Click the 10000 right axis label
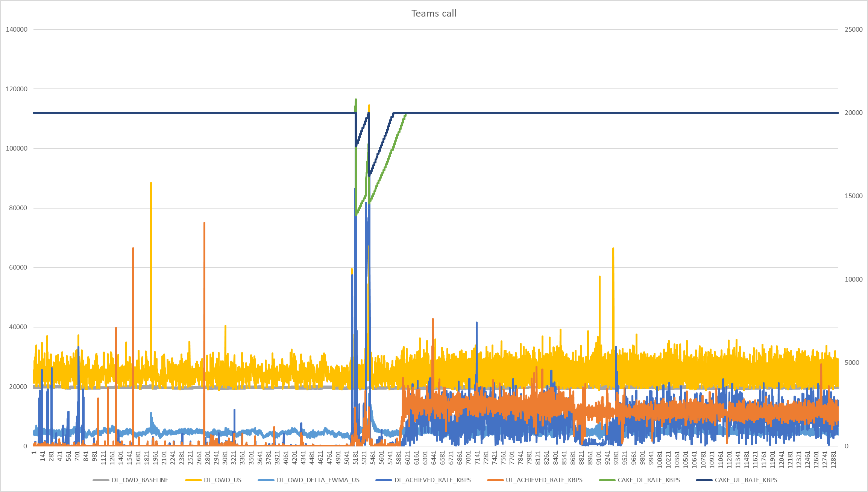This screenshot has height=492, width=868. (x=854, y=279)
